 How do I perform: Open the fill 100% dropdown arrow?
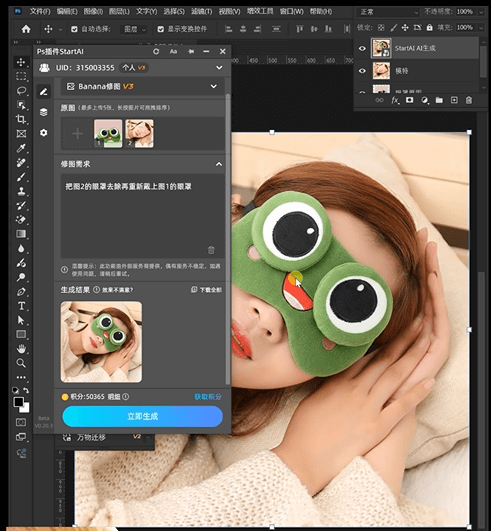[481, 27]
